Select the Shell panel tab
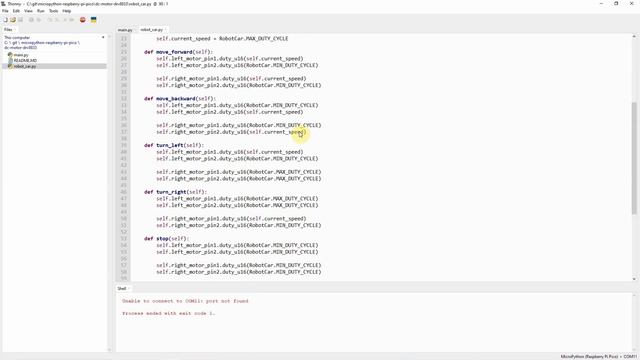This screenshot has height=360, width=640. (122, 289)
